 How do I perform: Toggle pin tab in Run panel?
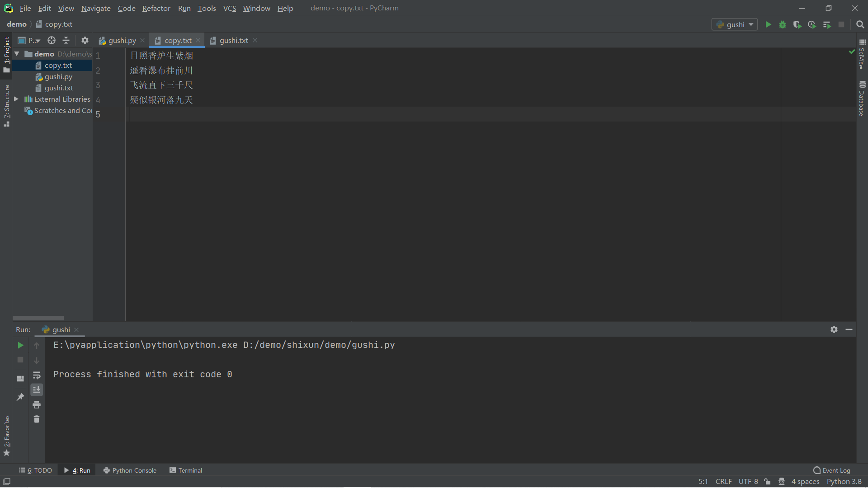(x=20, y=397)
